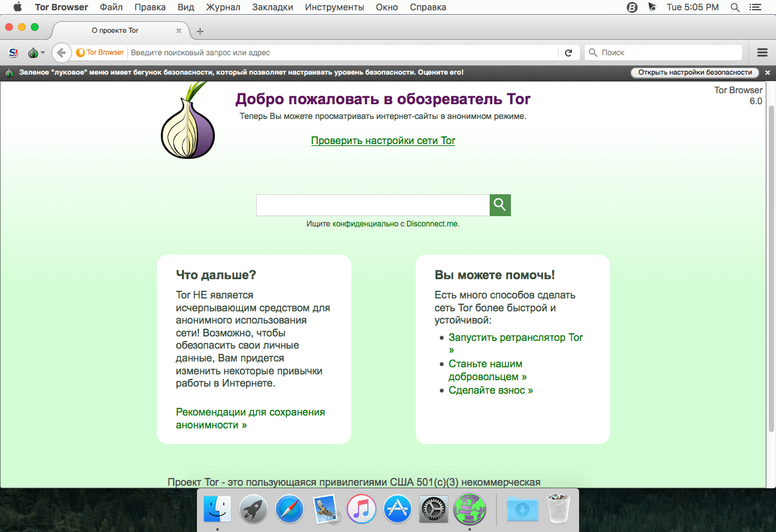Open Рекомендации для сохранения анонимности link
This screenshot has width=776, height=532.
pos(250,418)
